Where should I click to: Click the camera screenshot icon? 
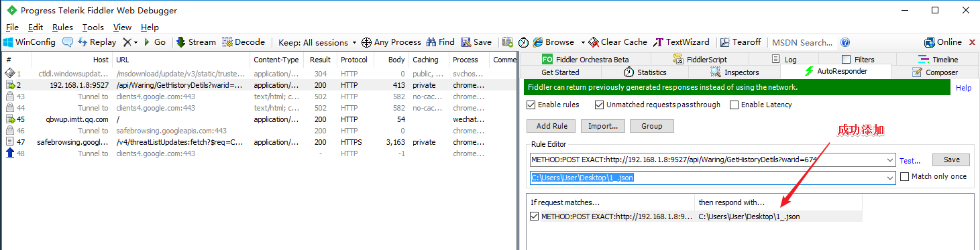[508, 42]
